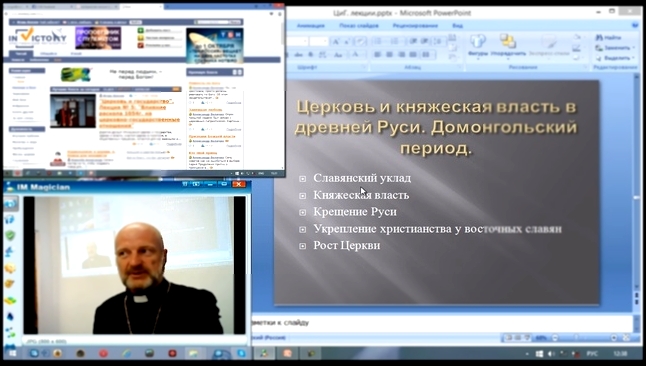Open the font size combo box
This screenshot has height=366, width=646.
coord(318,41)
